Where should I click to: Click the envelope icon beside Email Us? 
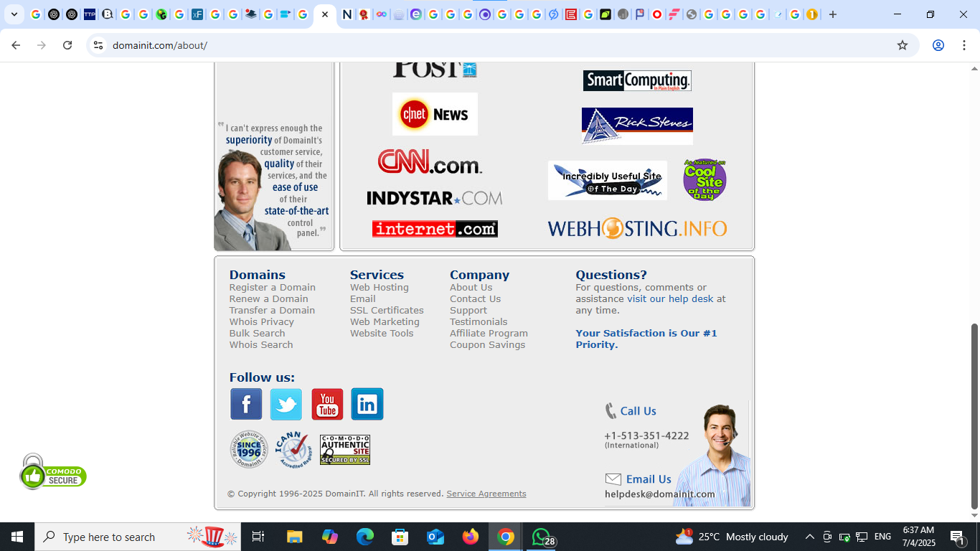tap(613, 479)
